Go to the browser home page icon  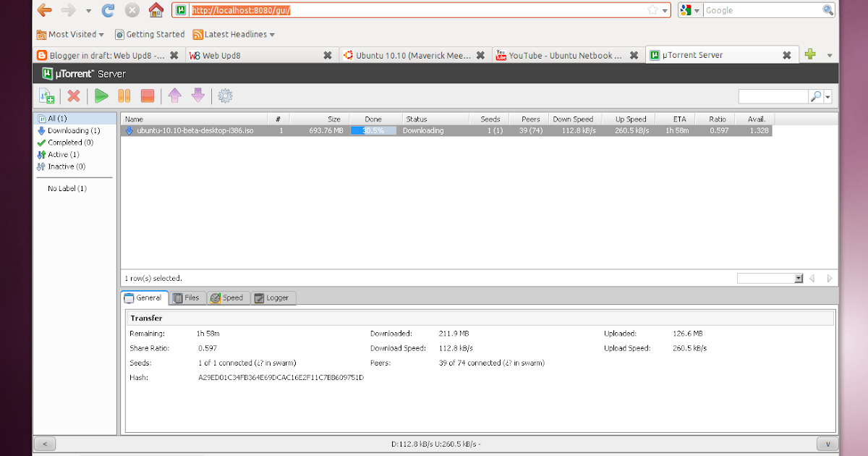point(156,10)
